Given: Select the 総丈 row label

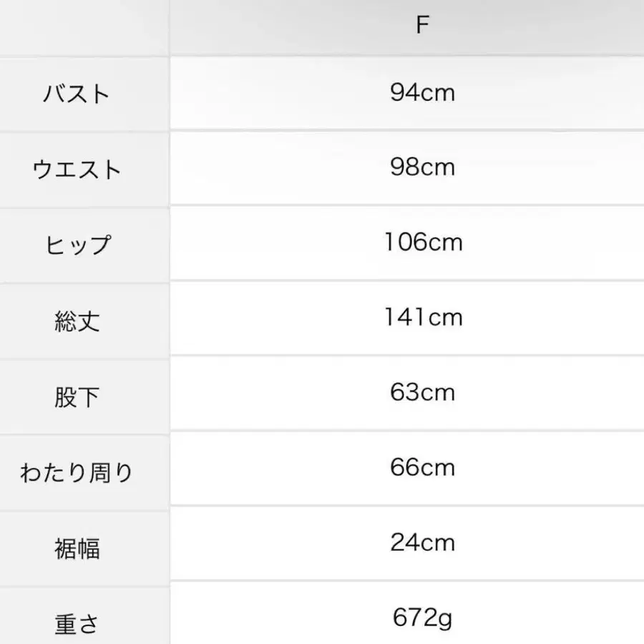Looking at the screenshot, I should click(x=77, y=321).
